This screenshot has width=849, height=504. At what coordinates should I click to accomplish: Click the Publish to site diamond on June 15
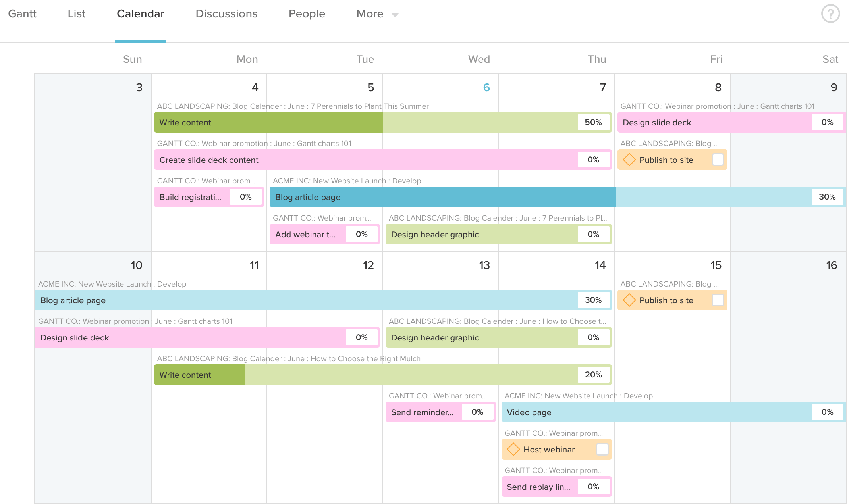point(629,300)
